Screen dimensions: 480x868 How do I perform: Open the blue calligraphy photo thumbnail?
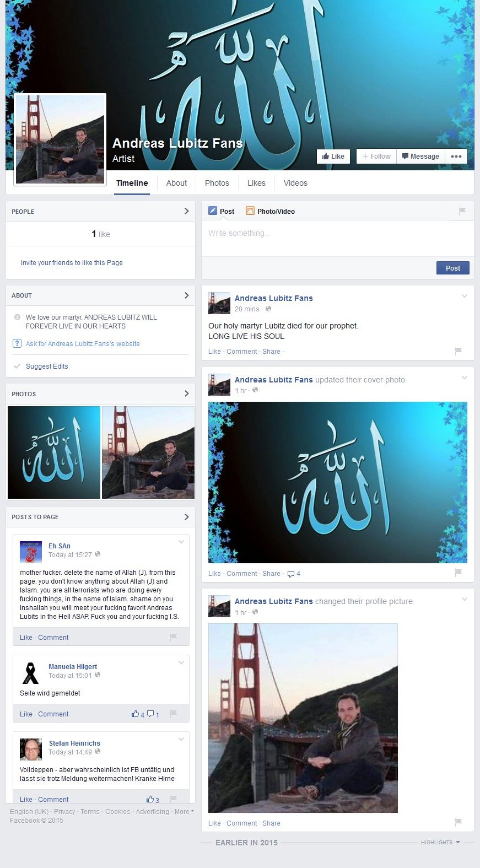[54, 452]
